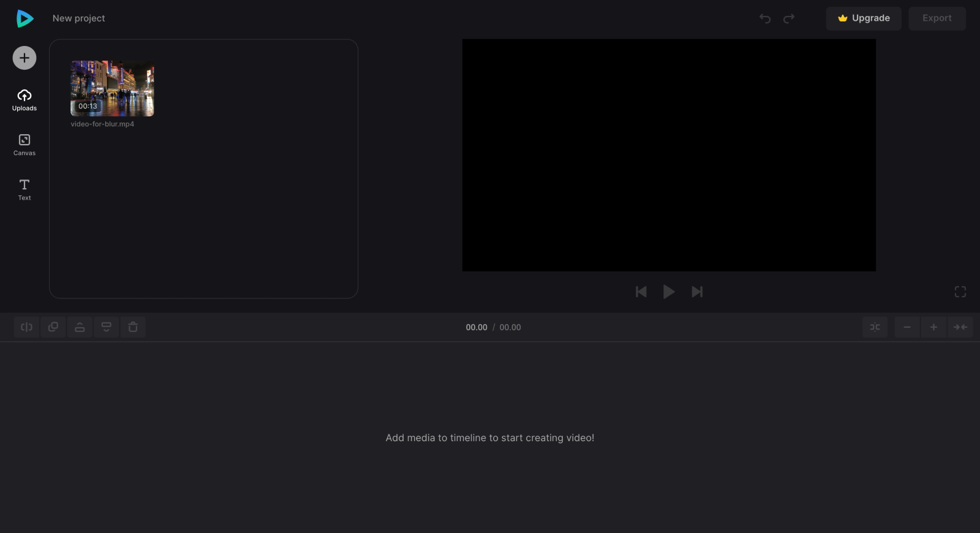Select the video-for-blur.mp4 thumbnail
980x533 pixels.
pos(112,88)
